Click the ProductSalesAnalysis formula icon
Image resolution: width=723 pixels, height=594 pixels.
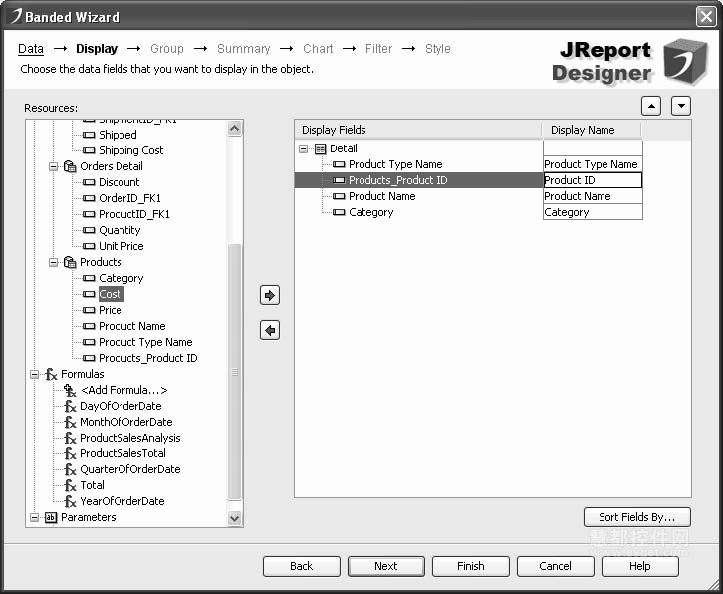tap(70, 438)
